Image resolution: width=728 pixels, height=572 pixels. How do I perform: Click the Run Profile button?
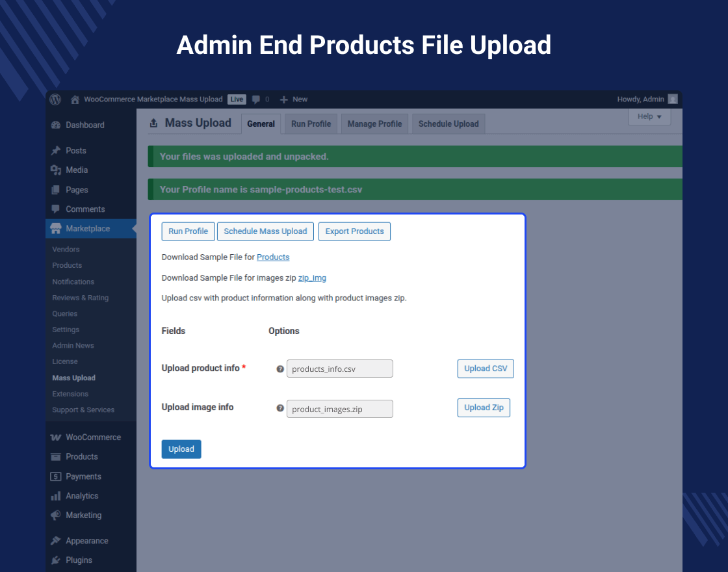pyautogui.click(x=188, y=231)
